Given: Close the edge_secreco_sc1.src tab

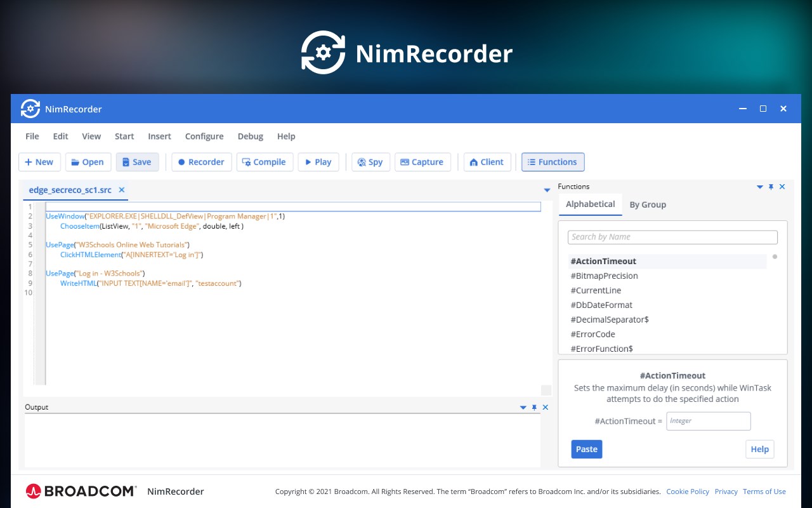Looking at the screenshot, I should (122, 190).
